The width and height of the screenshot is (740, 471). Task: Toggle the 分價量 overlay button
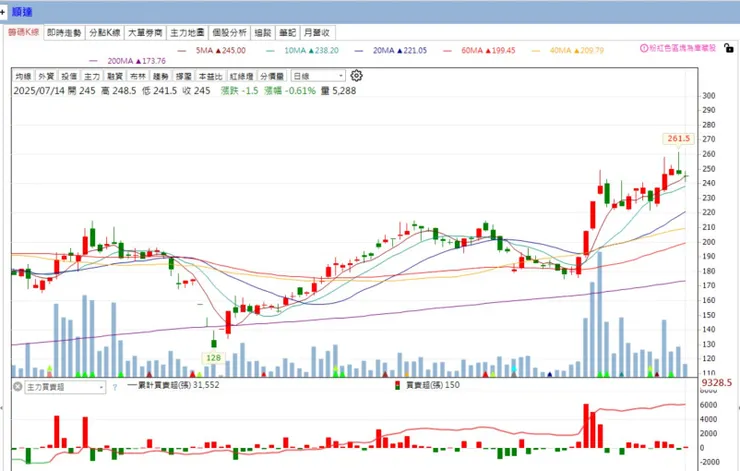(272, 76)
